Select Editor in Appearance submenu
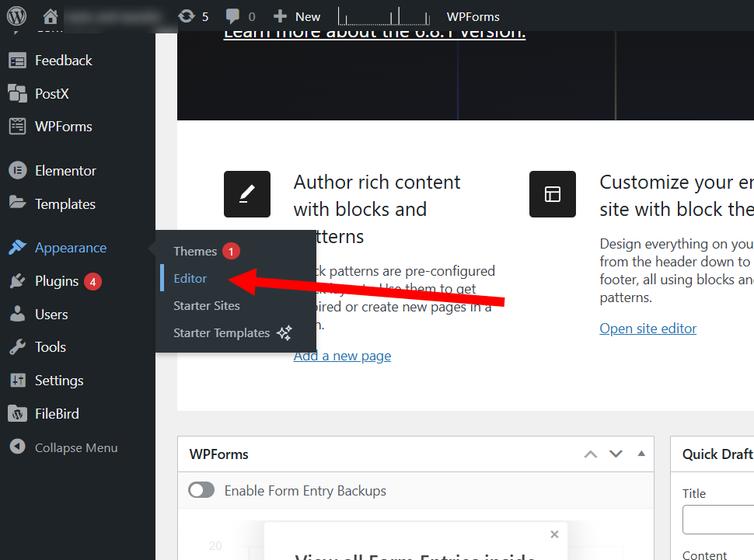Viewport: 754px width, 560px height. (190, 278)
